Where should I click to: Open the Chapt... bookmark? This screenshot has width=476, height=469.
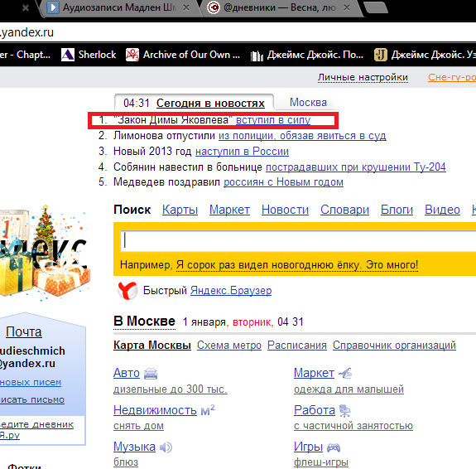pyautogui.click(x=25, y=55)
